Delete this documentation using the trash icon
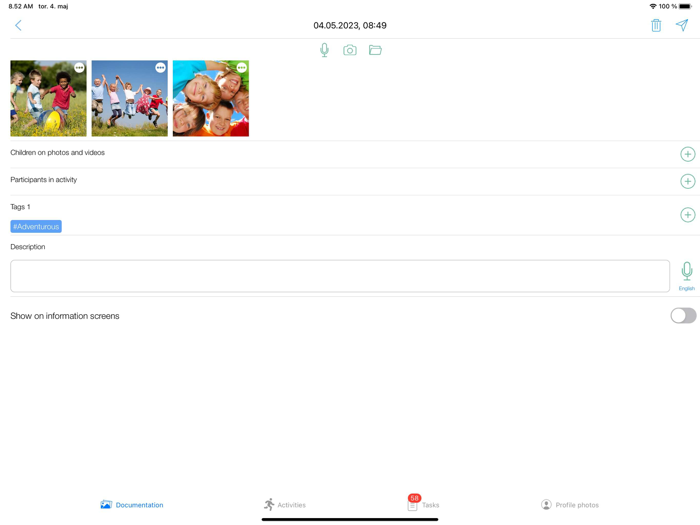The image size is (700, 525). (656, 25)
